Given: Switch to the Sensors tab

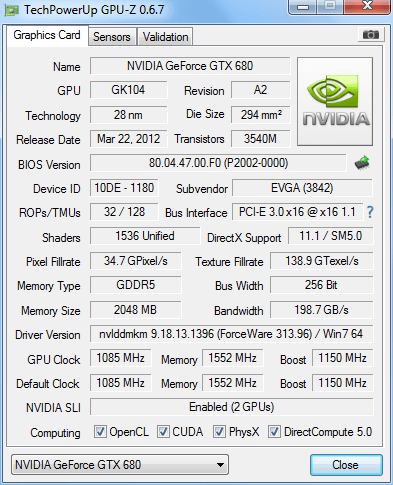Looking at the screenshot, I should [112, 37].
